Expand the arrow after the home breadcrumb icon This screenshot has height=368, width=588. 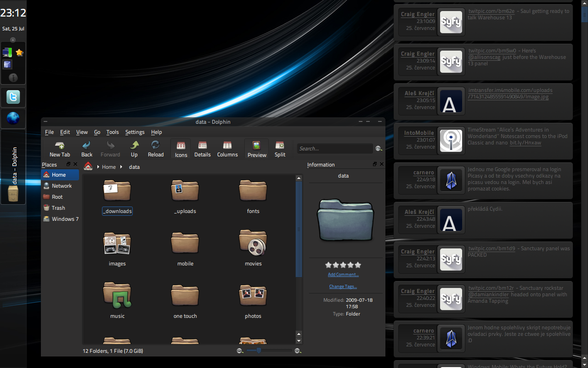(97, 167)
